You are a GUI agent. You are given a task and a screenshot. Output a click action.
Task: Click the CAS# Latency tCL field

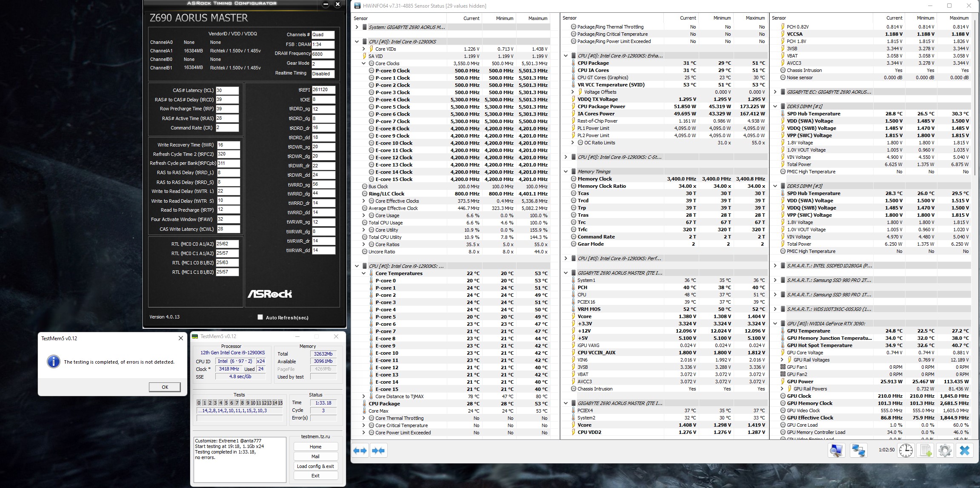click(x=227, y=90)
